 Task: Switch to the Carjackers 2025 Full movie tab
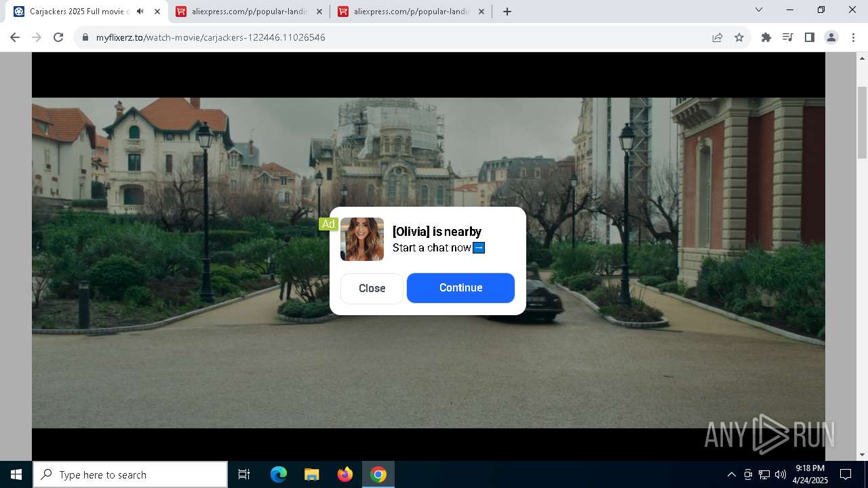click(x=79, y=12)
